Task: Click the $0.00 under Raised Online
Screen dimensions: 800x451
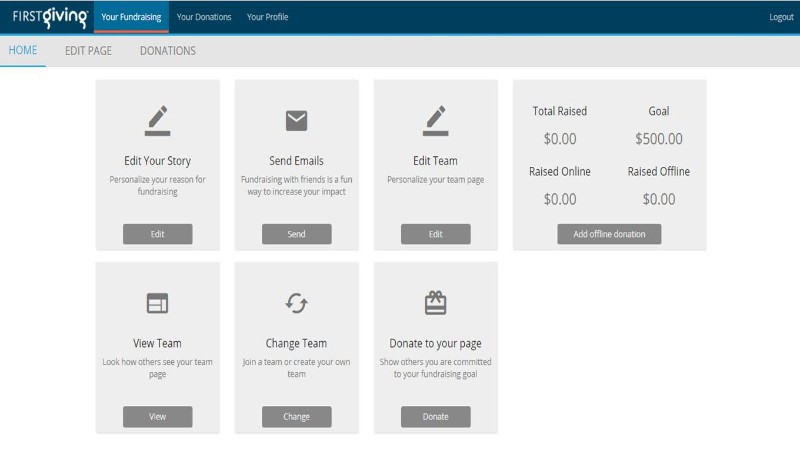Action: click(560, 199)
